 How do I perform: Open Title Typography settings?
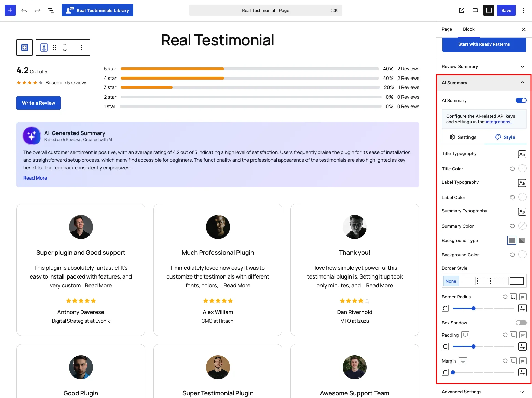tap(522, 154)
